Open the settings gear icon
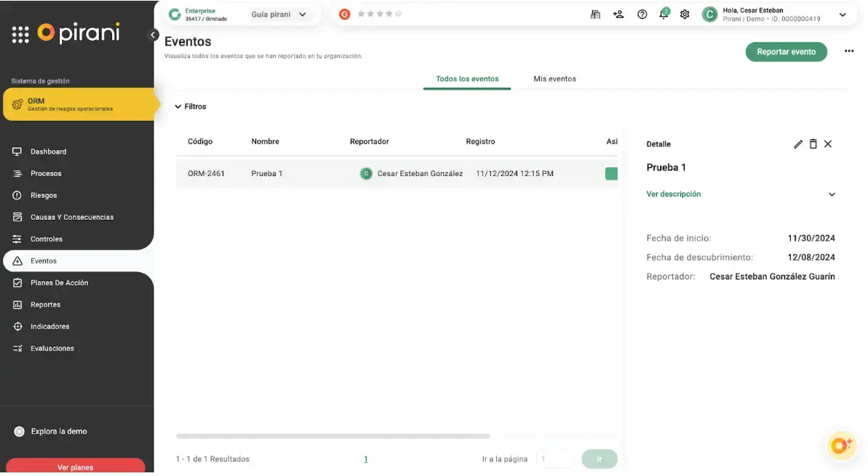 (685, 15)
